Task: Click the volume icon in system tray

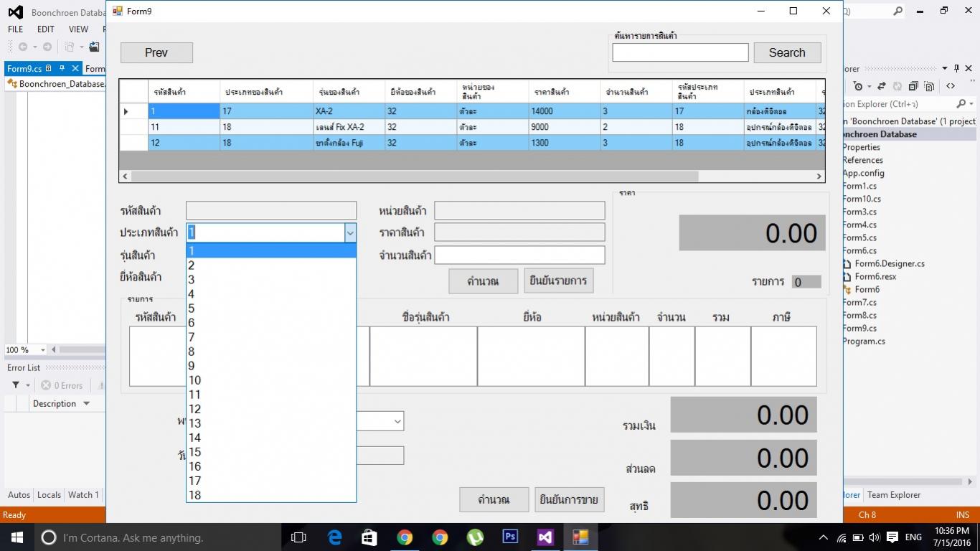Action: tap(875, 537)
